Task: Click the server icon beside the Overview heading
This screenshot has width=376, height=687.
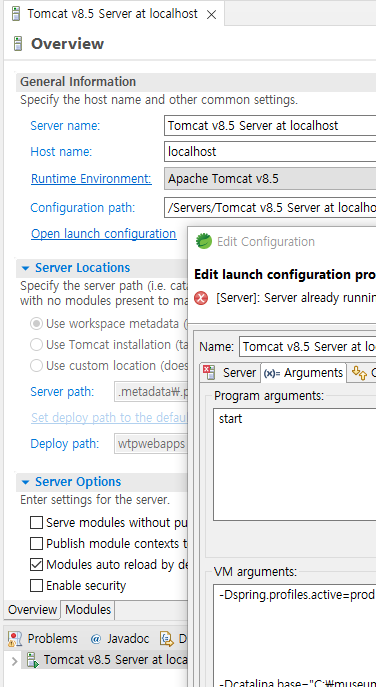Action: (x=18, y=44)
